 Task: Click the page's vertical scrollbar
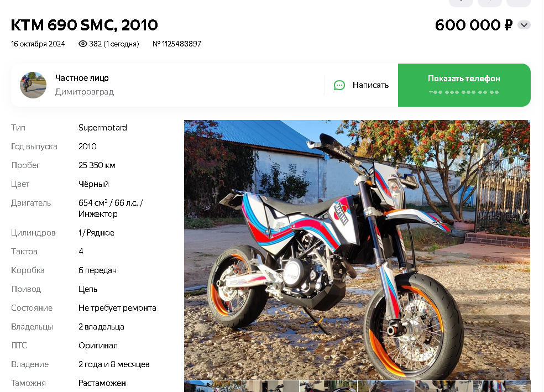pos(542,196)
